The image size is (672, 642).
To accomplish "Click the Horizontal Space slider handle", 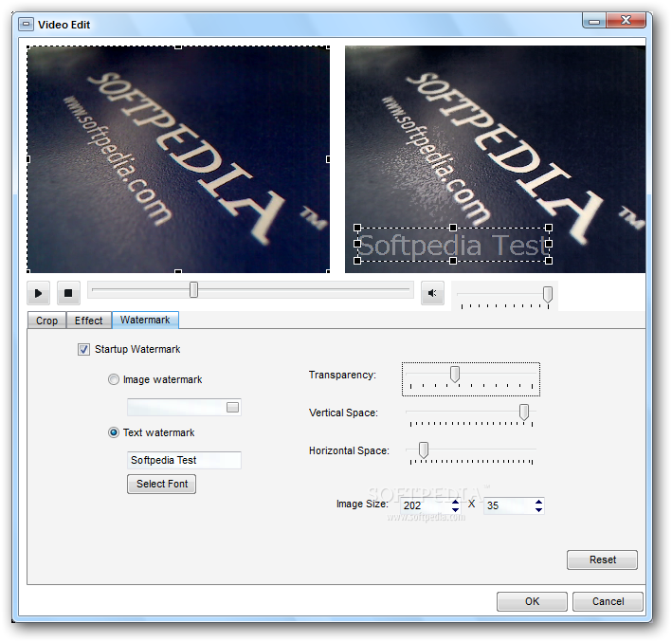I will tap(424, 449).
